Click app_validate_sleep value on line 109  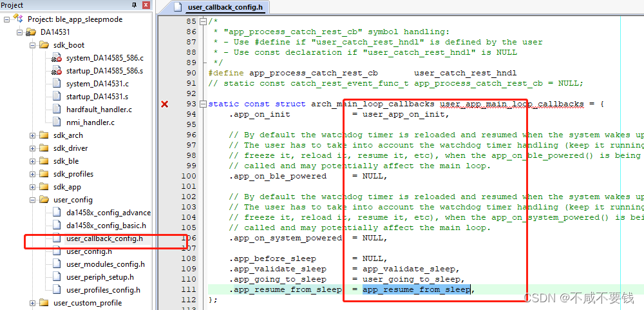pos(408,269)
